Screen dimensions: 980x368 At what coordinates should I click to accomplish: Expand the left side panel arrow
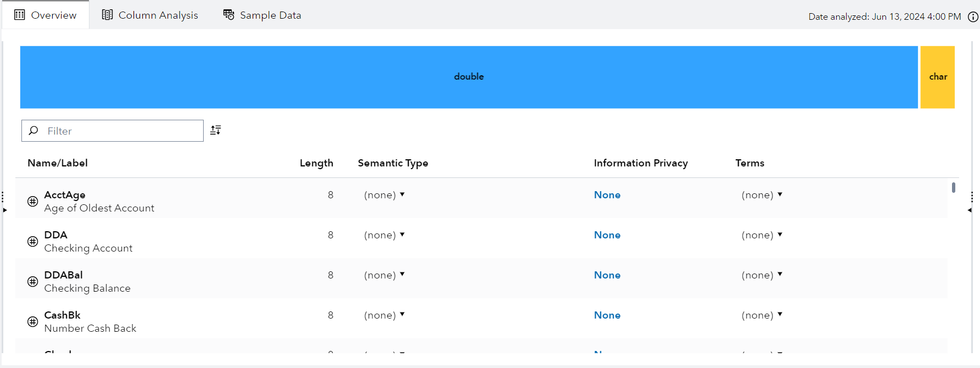[x=5, y=210]
